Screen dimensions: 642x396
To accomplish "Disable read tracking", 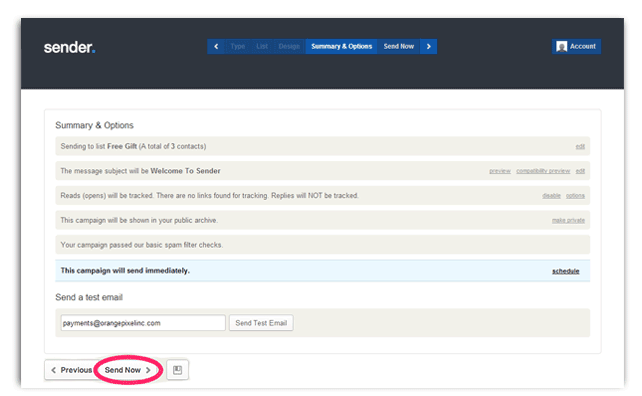I will (x=551, y=196).
